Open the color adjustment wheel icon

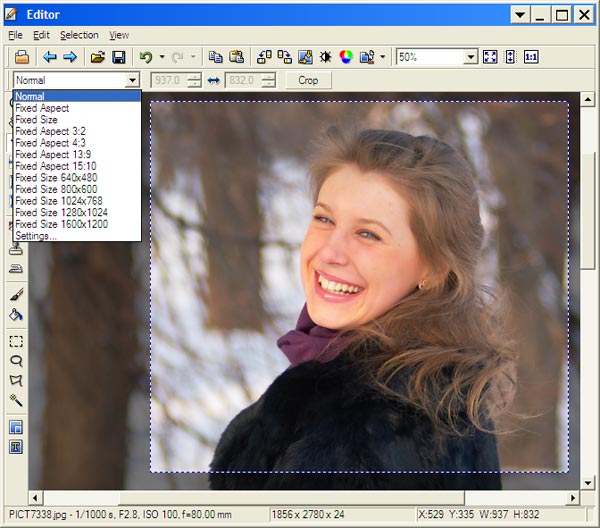[347, 57]
